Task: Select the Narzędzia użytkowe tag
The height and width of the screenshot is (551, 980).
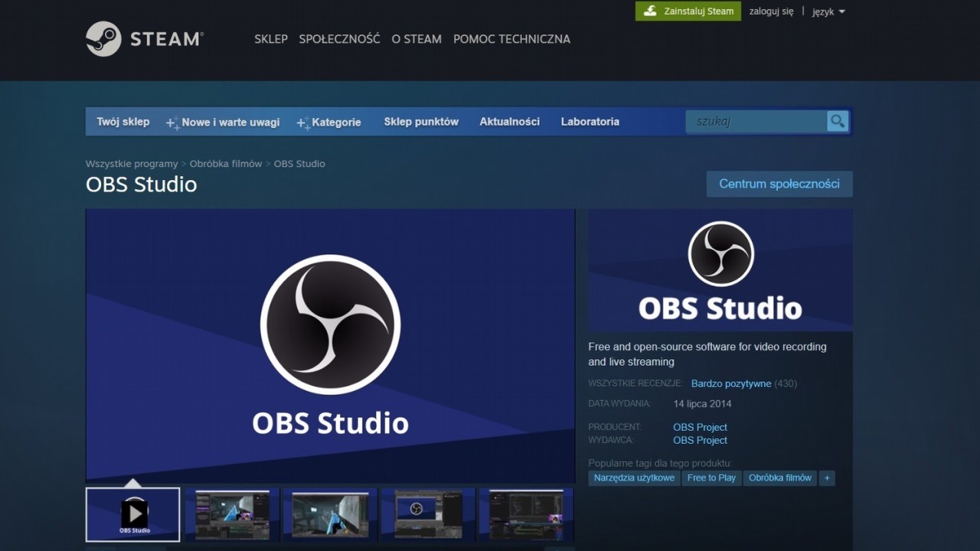Action: [x=635, y=478]
